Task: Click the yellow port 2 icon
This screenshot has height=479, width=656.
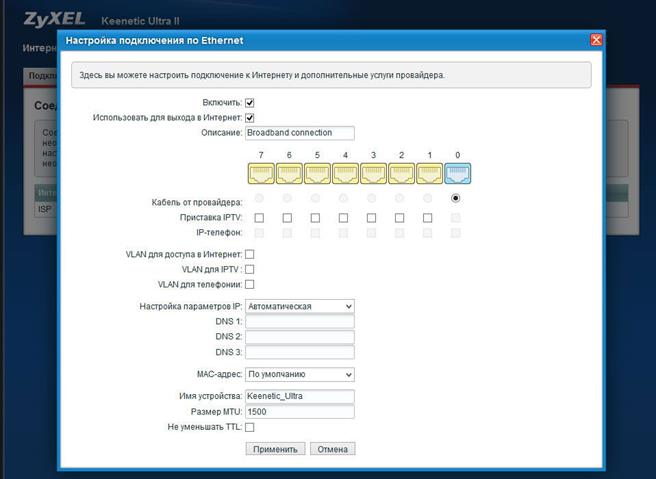Action: (x=401, y=174)
